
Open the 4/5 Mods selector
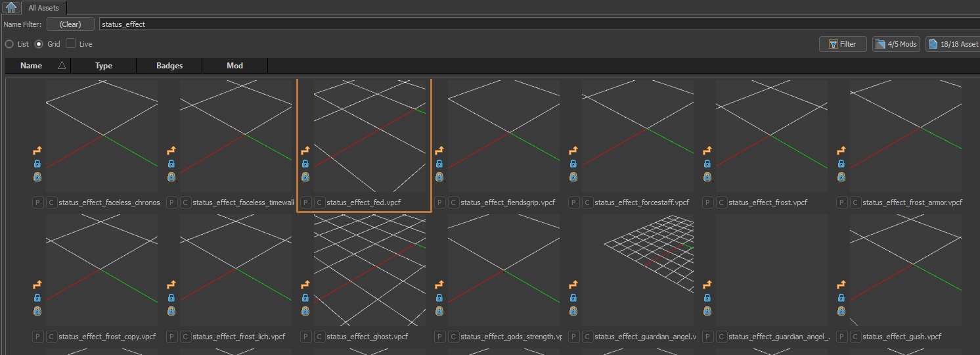click(896, 44)
